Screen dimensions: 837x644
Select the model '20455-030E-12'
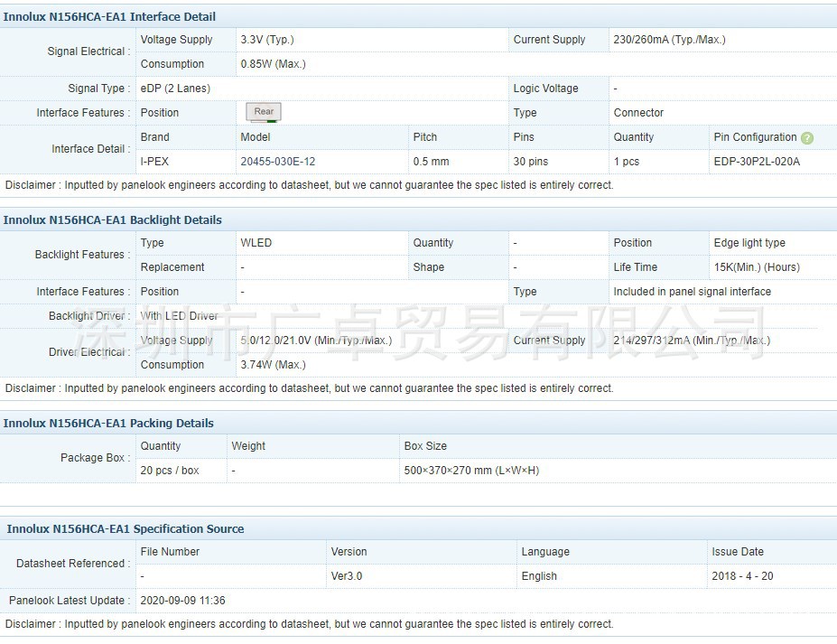277,162
